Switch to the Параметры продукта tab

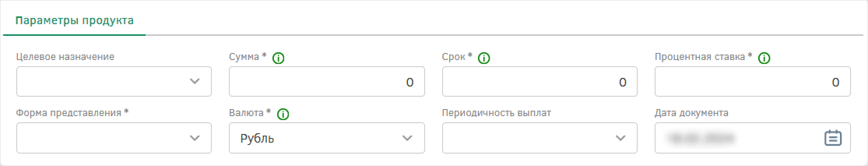point(74,21)
